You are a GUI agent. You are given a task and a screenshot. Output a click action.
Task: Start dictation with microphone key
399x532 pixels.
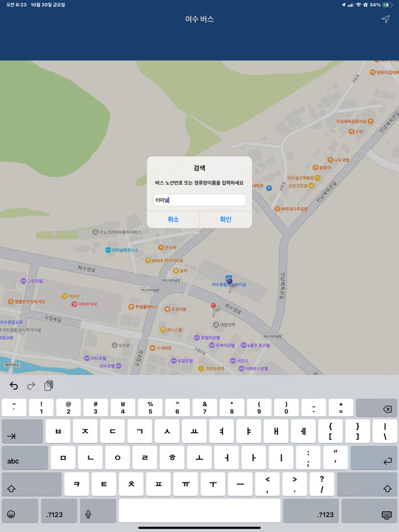point(98,510)
